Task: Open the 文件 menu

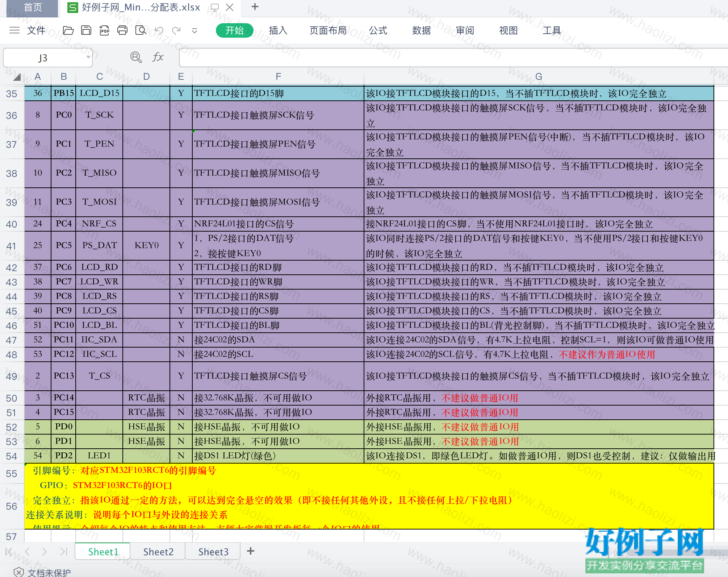Action: point(36,30)
